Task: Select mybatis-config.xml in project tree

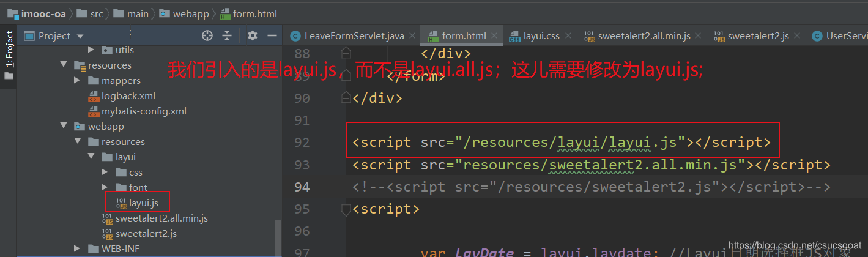Action: (144, 111)
